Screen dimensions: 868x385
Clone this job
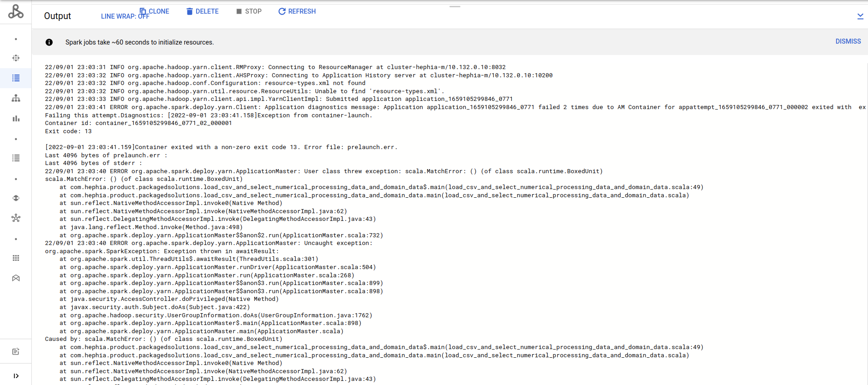point(155,11)
